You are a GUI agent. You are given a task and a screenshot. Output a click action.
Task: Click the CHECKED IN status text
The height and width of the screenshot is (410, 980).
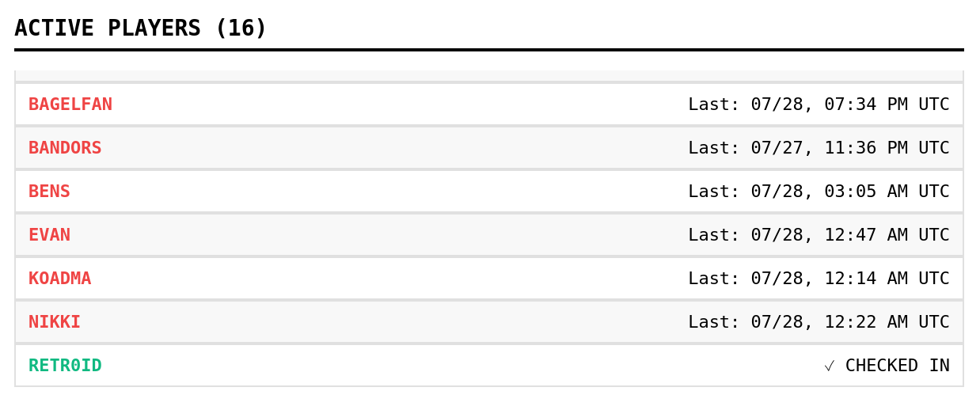[898, 366]
